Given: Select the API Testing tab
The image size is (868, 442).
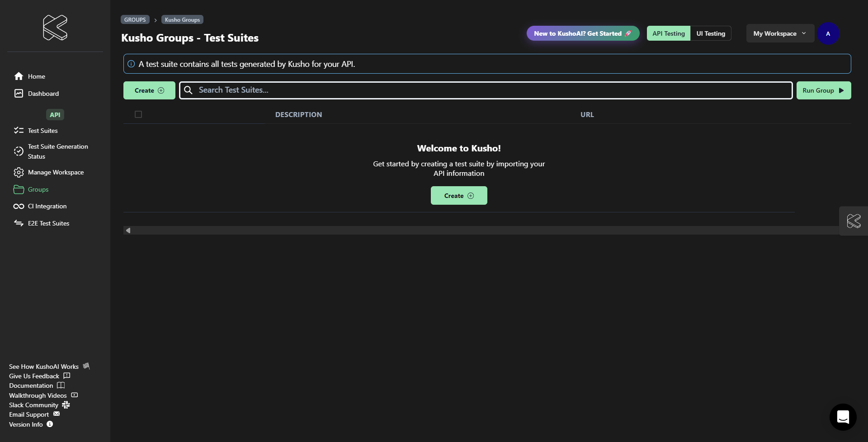Looking at the screenshot, I should click(x=668, y=33).
